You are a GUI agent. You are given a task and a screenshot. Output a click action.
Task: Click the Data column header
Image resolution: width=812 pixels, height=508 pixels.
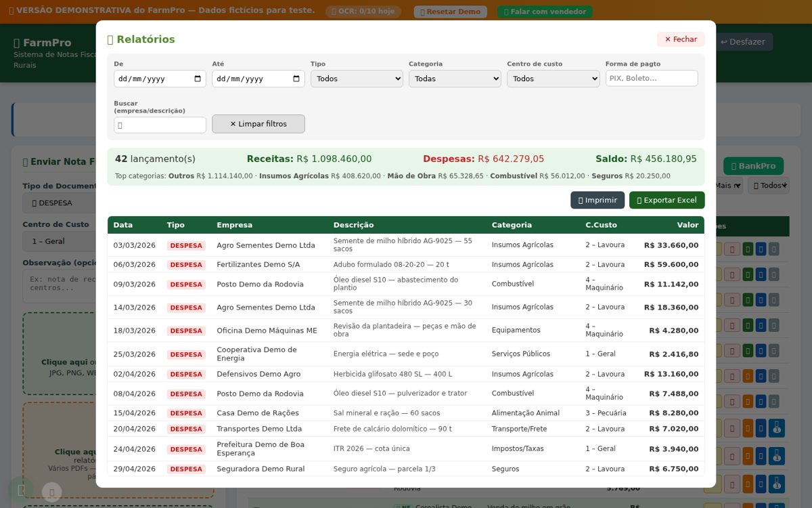tap(123, 225)
